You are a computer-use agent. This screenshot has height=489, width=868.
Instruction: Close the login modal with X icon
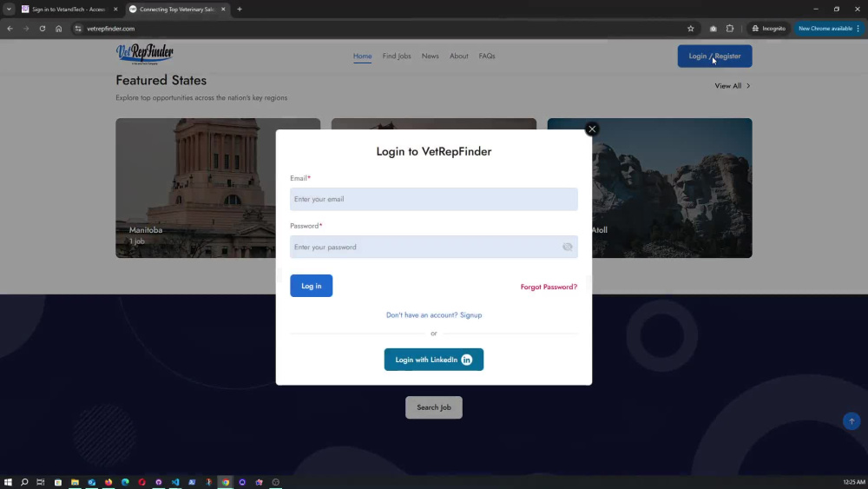click(592, 129)
